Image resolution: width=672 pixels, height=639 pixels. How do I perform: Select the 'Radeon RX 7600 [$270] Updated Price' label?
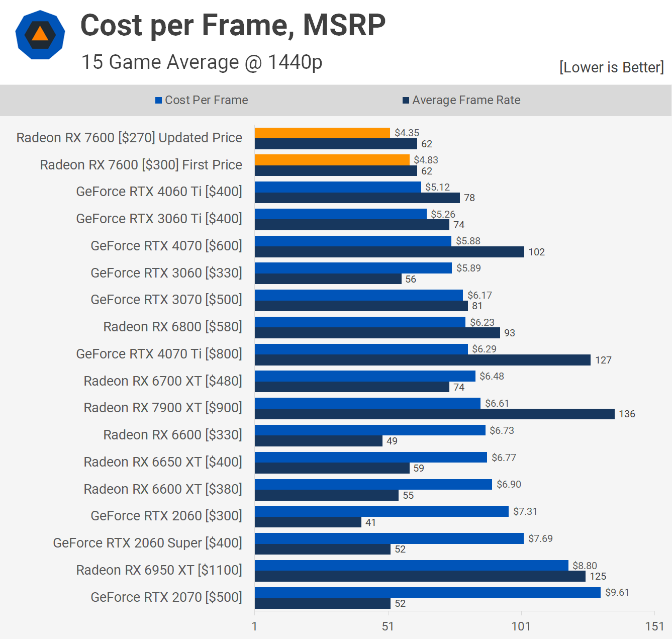(129, 138)
